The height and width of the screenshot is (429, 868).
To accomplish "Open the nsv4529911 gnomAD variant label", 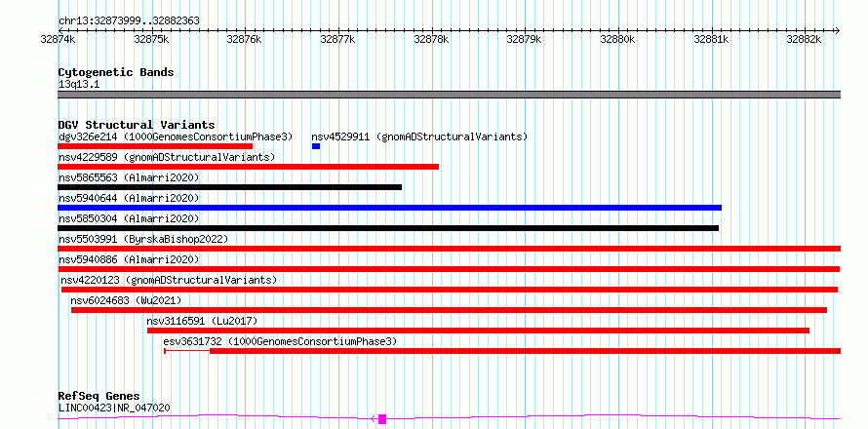I will (x=419, y=136).
